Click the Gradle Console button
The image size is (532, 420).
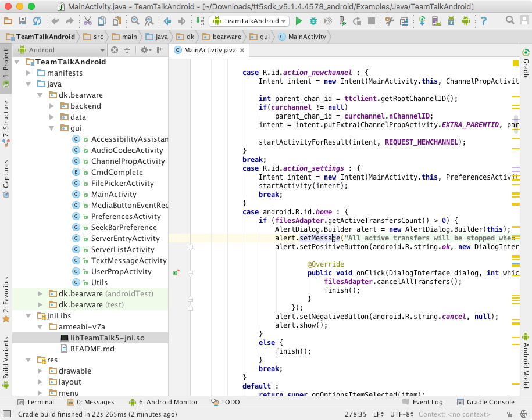(x=485, y=402)
